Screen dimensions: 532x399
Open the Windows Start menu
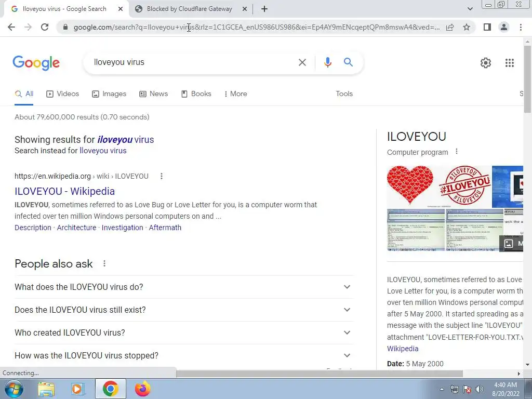pyautogui.click(x=14, y=389)
